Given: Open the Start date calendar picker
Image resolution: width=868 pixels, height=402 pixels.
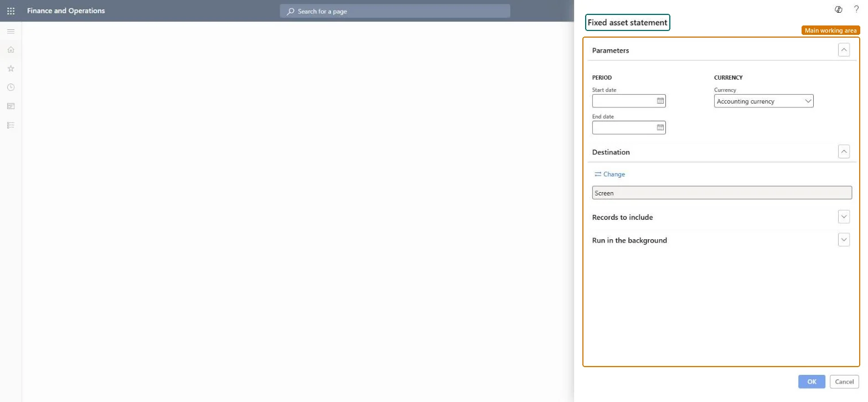Looking at the screenshot, I should point(660,101).
